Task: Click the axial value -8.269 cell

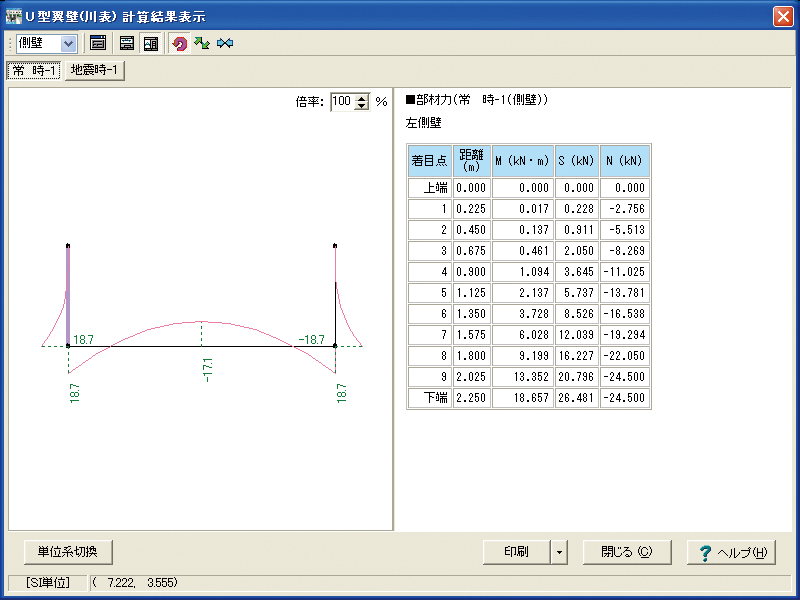Action: (624, 251)
